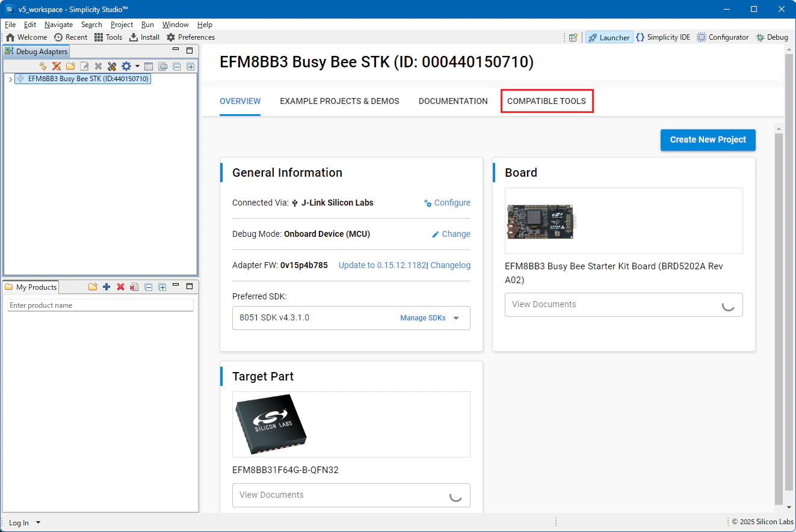Click the new folder icon in My Products
Viewport: 796px width, 532px height.
point(93,287)
